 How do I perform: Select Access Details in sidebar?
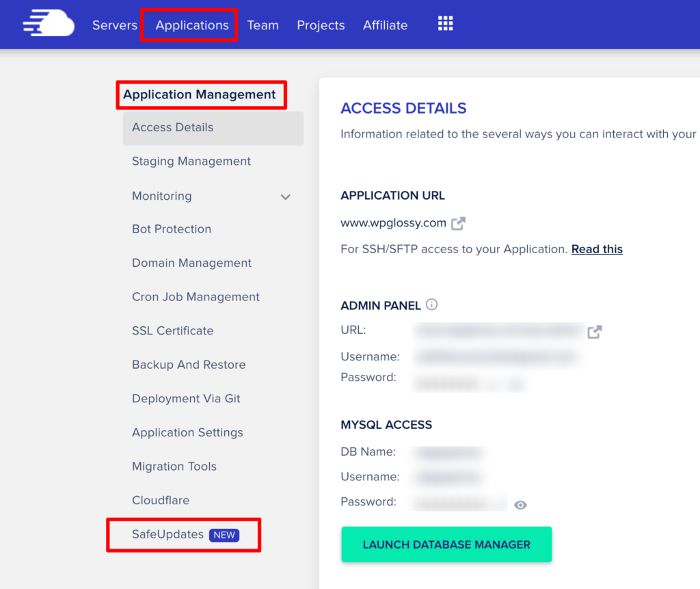pos(213,128)
